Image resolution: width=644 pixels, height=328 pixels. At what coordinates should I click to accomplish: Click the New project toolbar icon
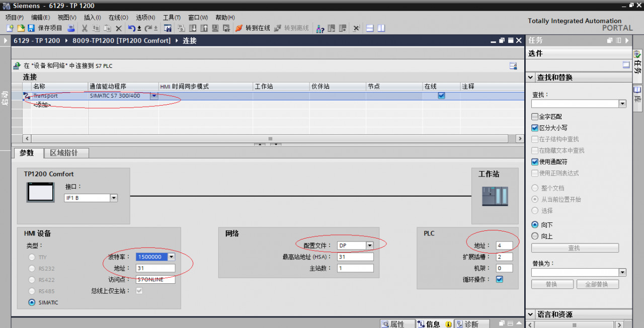click(x=10, y=28)
